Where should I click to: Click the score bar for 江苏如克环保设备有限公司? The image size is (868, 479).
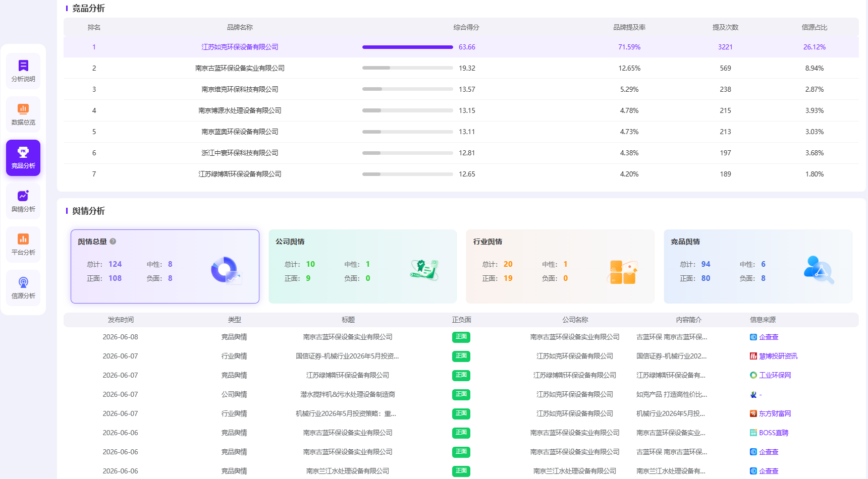click(x=408, y=47)
